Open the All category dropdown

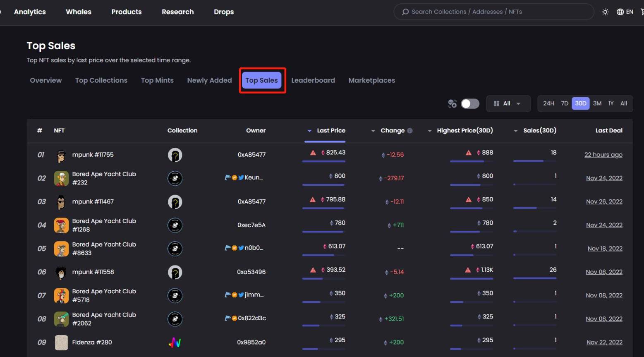point(508,103)
